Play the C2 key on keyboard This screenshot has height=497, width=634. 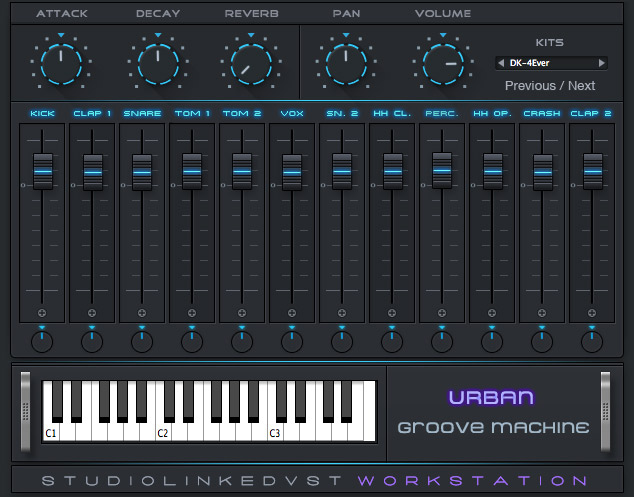coord(163,431)
